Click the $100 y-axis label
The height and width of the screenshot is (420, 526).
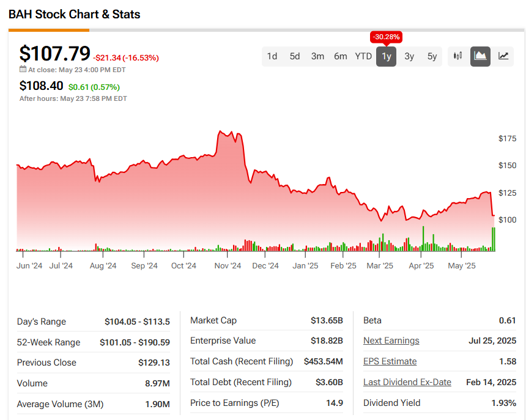(x=507, y=219)
